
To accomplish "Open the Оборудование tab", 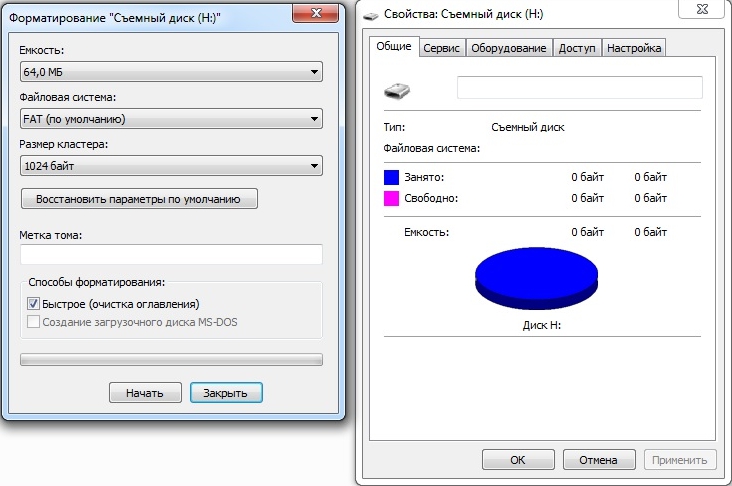I will pos(508,48).
